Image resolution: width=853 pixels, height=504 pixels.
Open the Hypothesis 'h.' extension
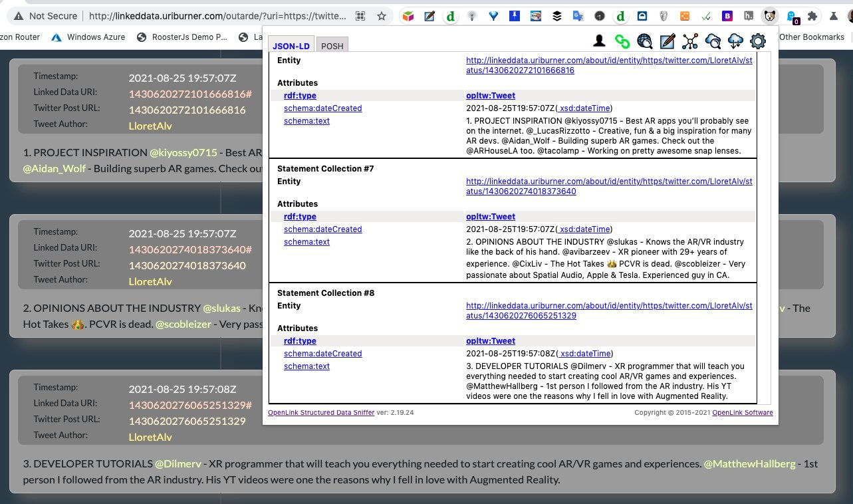[749, 16]
